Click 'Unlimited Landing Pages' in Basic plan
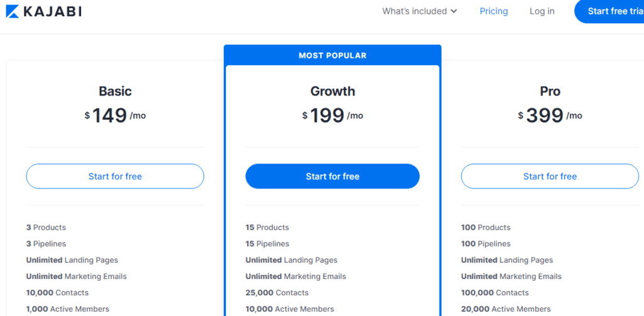Image resolution: width=644 pixels, height=316 pixels. [72, 260]
